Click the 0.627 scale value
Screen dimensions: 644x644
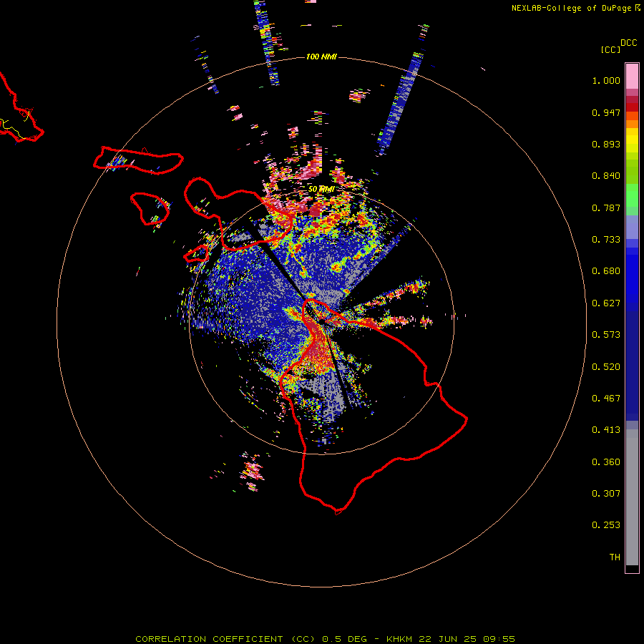[x=606, y=303]
